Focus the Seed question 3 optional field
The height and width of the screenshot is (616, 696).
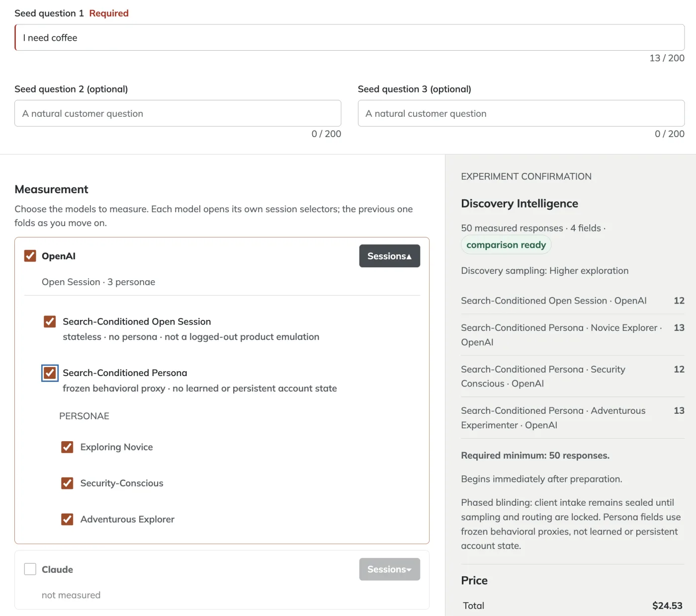click(521, 113)
